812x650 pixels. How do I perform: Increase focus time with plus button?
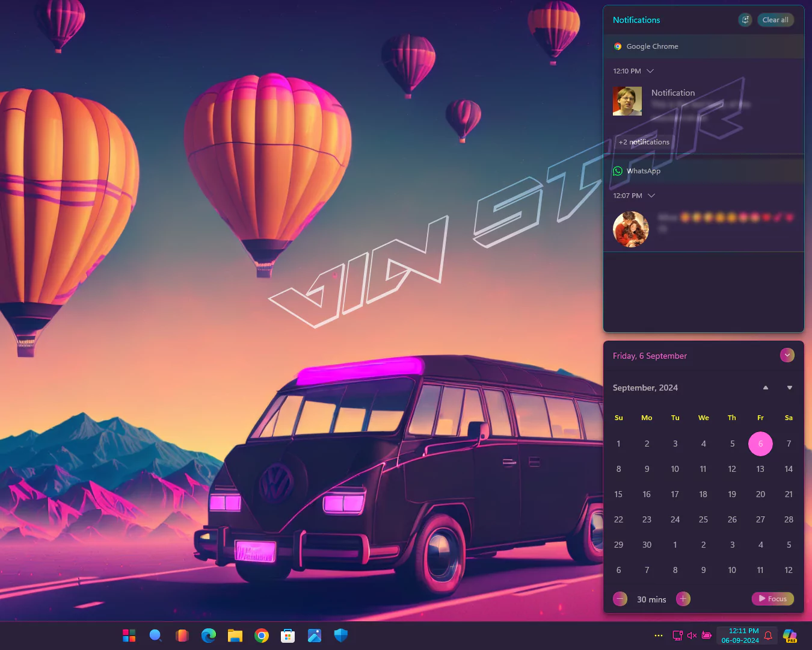pyautogui.click(x=683, y=599)
